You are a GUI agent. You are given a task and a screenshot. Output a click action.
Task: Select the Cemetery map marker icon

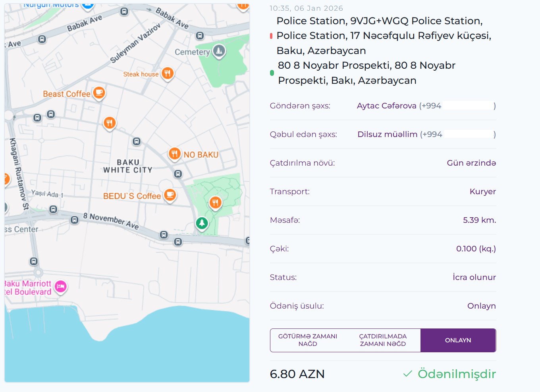tap(219, 51)
